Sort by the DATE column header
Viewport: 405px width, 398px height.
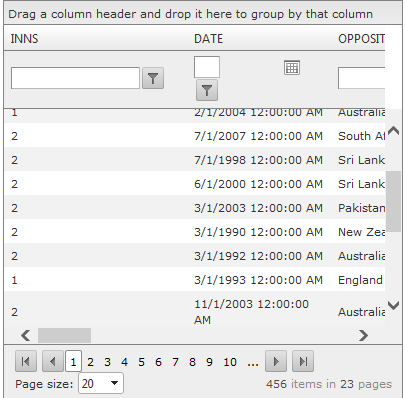click(208, 39)
